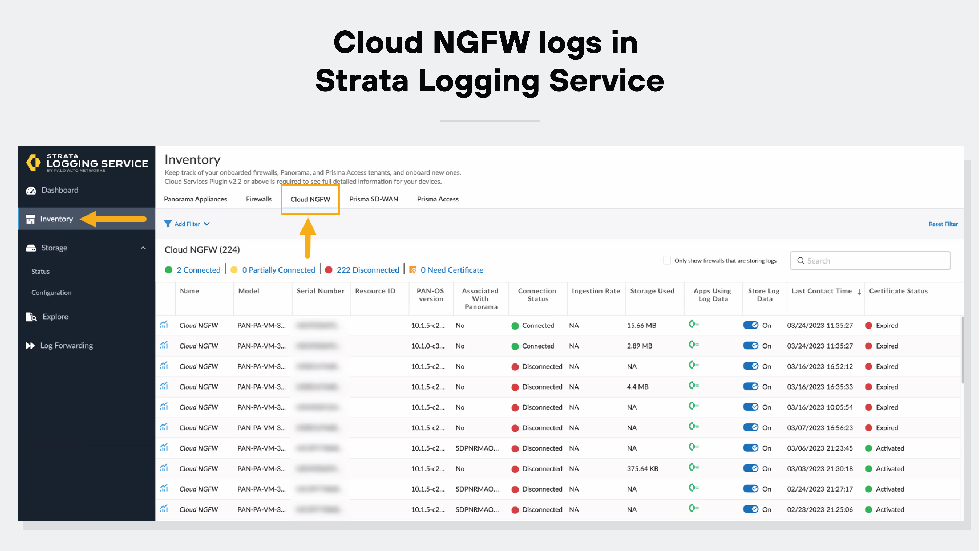
Task: Open Explore from the sidebar
Action: 55,316
